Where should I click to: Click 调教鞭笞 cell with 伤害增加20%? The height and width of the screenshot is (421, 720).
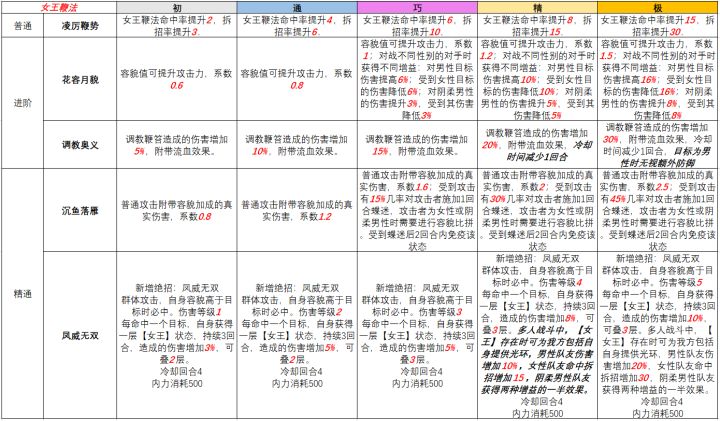coord(538,145)
